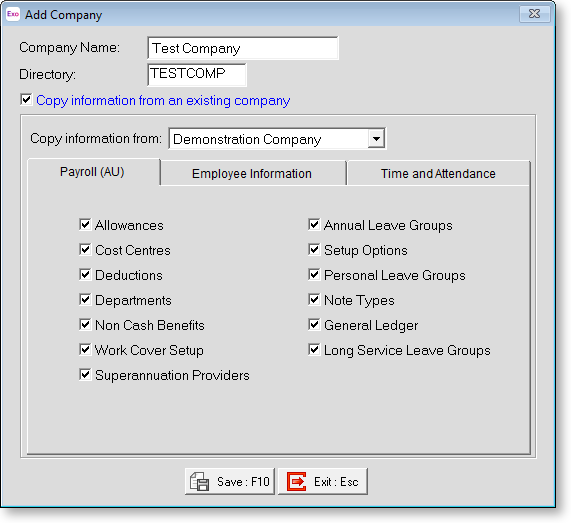Select the Demonstration Company combo box
This screenshot has height=523, width=571.
[277, 138]
